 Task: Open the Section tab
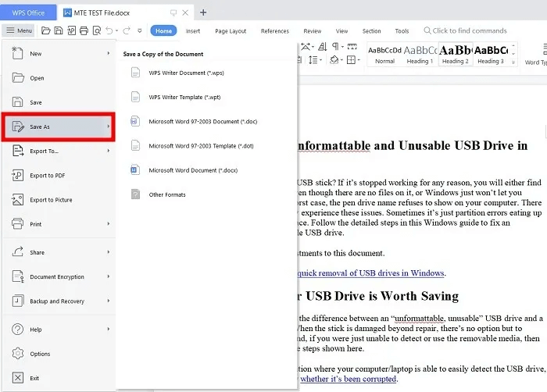click(x=371, y=31)
